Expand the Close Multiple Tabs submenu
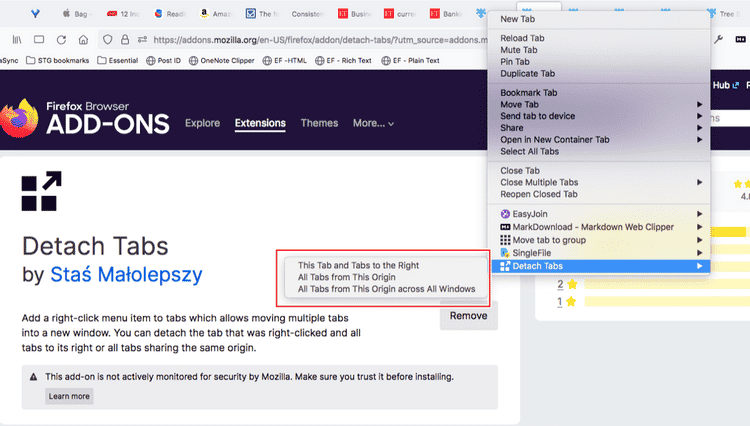This screenshot has width=750, height=426. pyautogui.click(x=599, y=182)
